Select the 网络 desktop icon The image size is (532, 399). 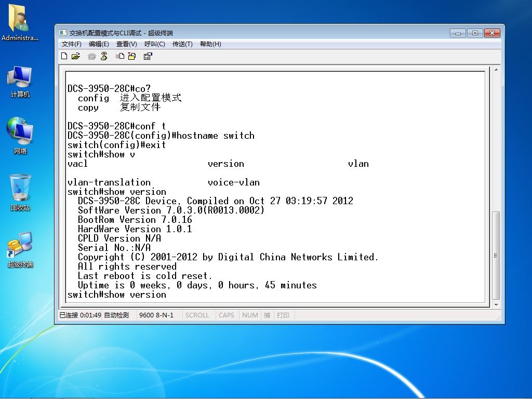20,136
